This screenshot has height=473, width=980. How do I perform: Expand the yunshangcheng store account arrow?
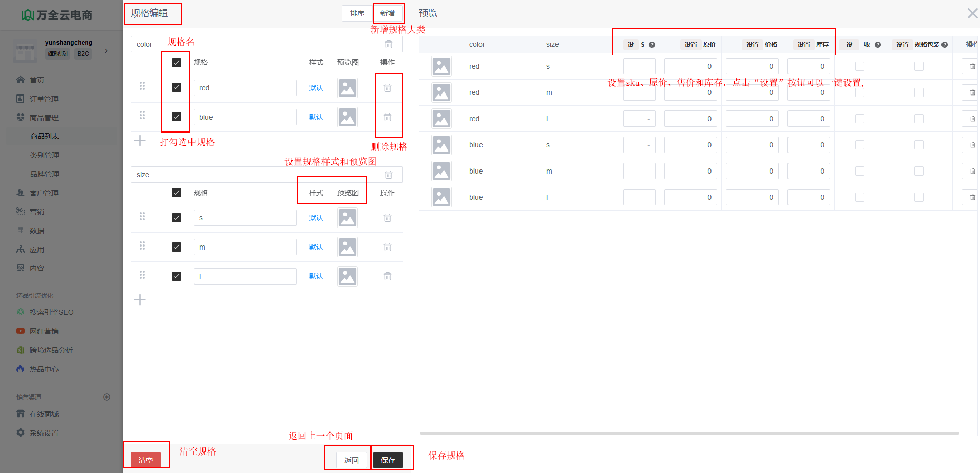(x=106, y=50)
